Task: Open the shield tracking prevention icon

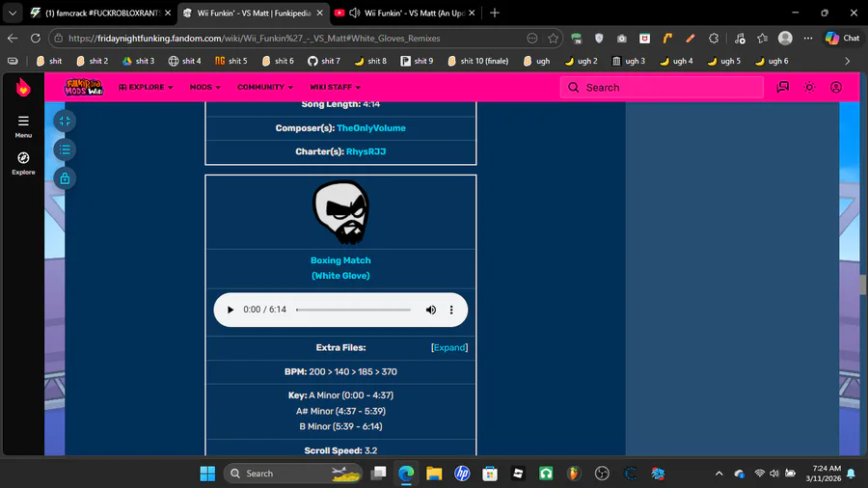Action: point(598,39)
